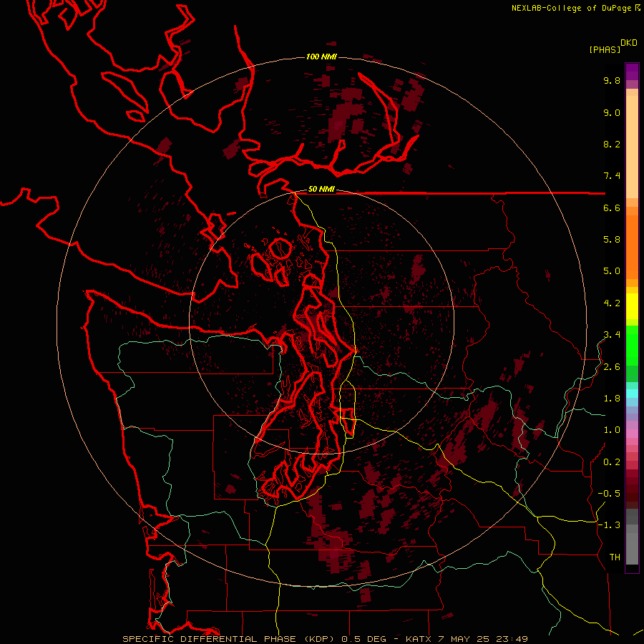Click the DKD unit label above the scale
Screen dimensions: 644x644
(x=629, y=43)
